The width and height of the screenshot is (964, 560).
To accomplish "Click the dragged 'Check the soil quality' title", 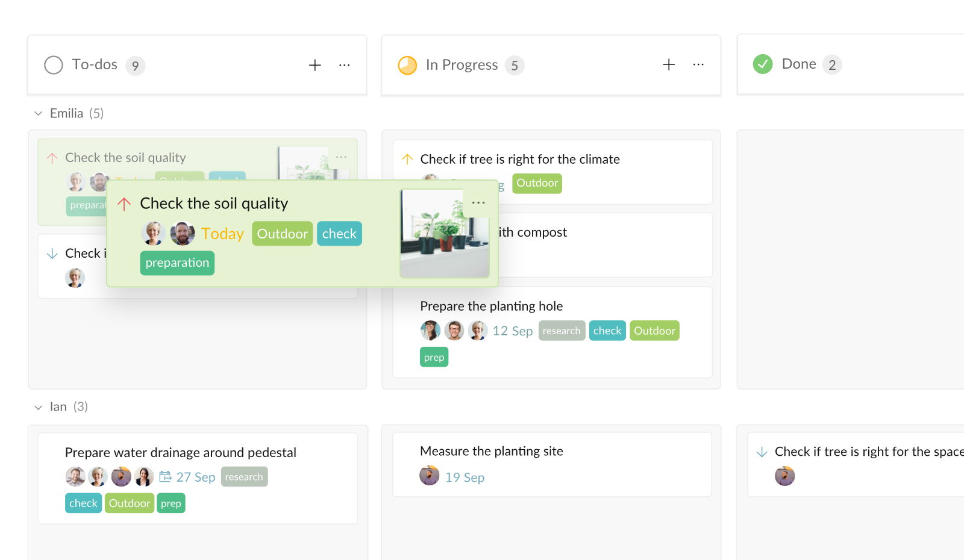I will [x=214, y=204].
